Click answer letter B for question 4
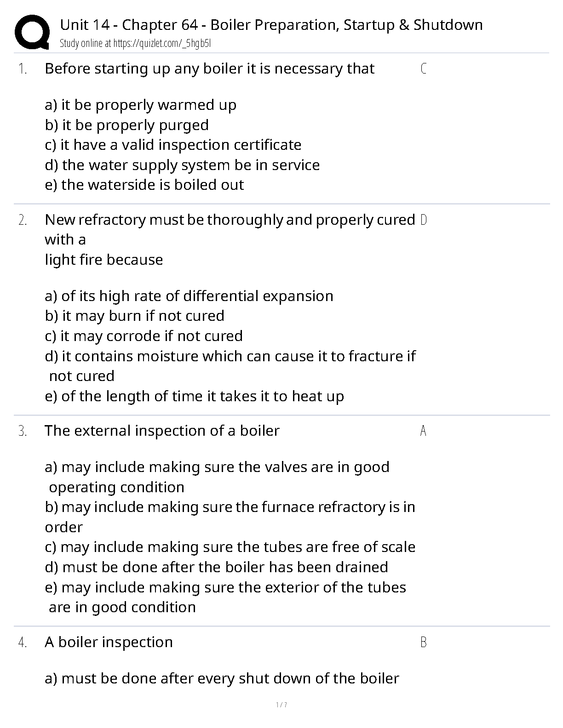Screen dimensions: 563x728 click(424, 642)
